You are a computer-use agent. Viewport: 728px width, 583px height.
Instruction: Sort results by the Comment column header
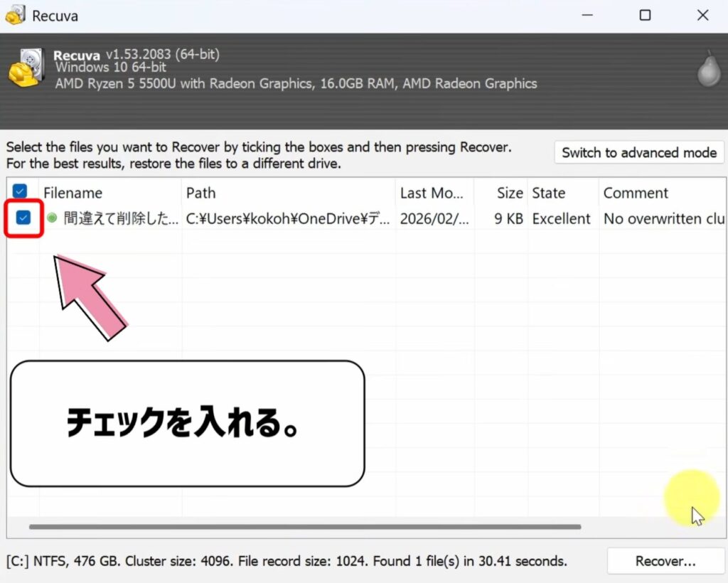[635, 193]
